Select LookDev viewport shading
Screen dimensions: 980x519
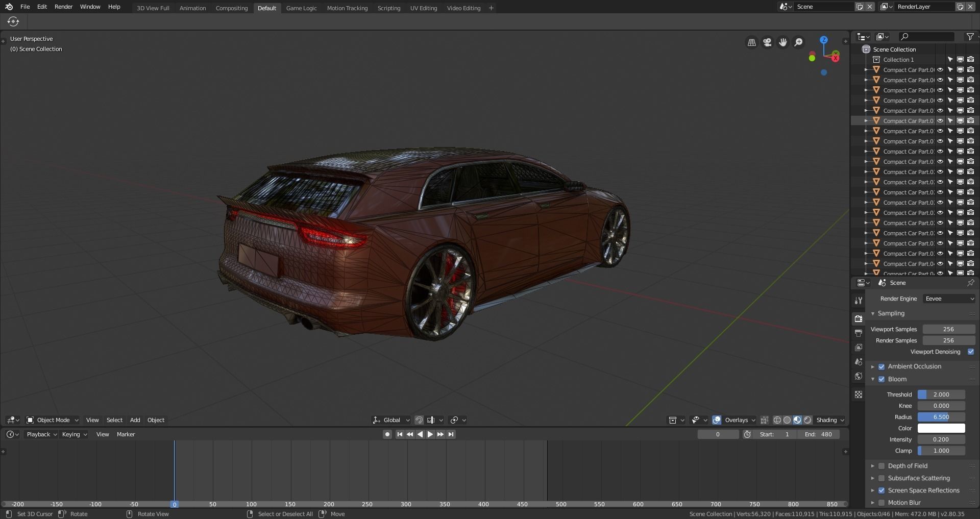point(797,420)
